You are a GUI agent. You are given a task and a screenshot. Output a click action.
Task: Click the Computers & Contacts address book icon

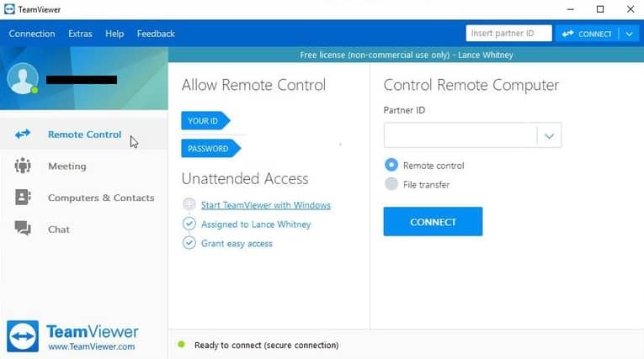point(23,198)
